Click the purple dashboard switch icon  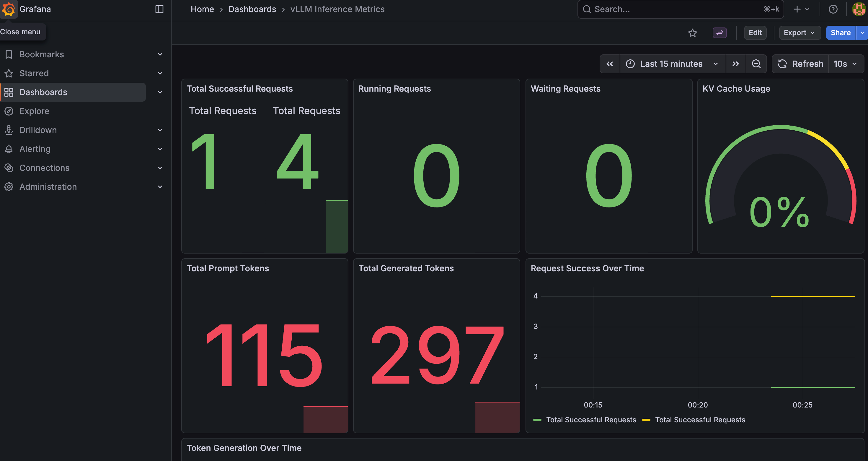[719, 33]
